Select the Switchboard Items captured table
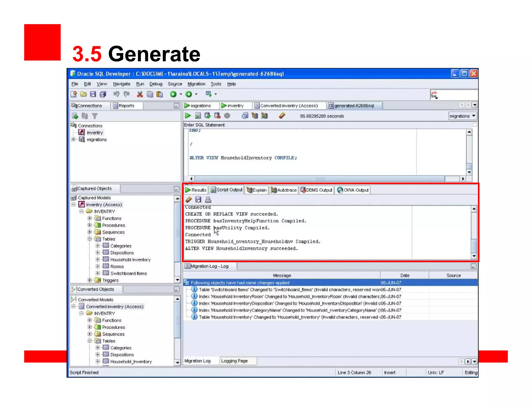The width and height of the screenshot is (532, 411). tap(128, 273)
